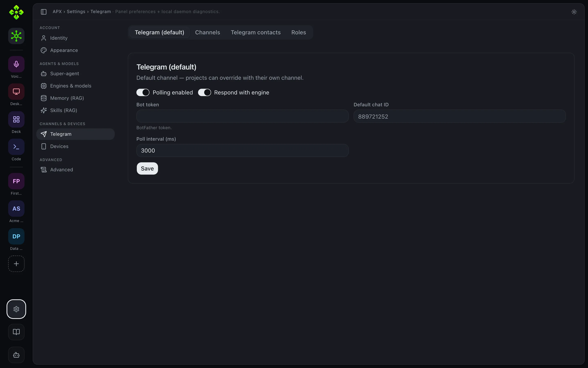Open Super-agent settings
Viewport: 588px width, 368px height.
pos(75,74)
